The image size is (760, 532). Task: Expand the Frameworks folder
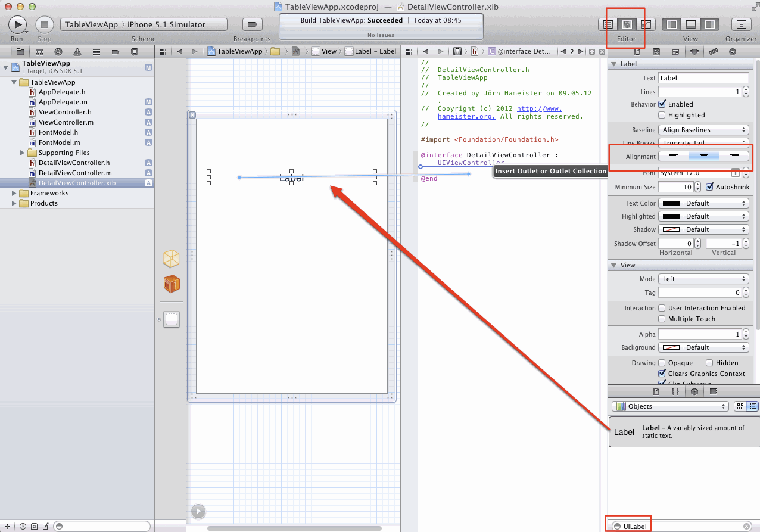(x=14, y=193)
